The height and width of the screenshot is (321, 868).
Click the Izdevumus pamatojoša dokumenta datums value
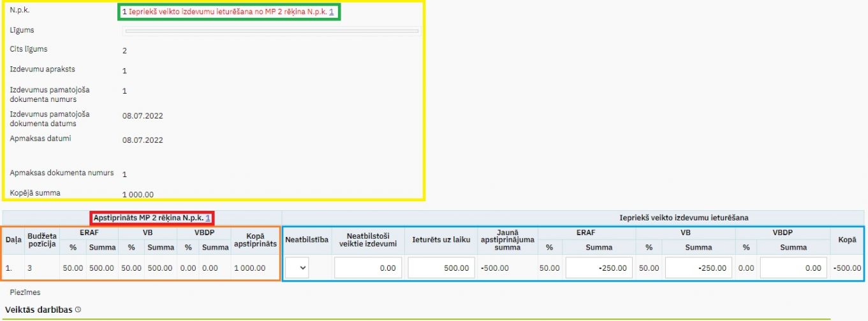point(143,116)
